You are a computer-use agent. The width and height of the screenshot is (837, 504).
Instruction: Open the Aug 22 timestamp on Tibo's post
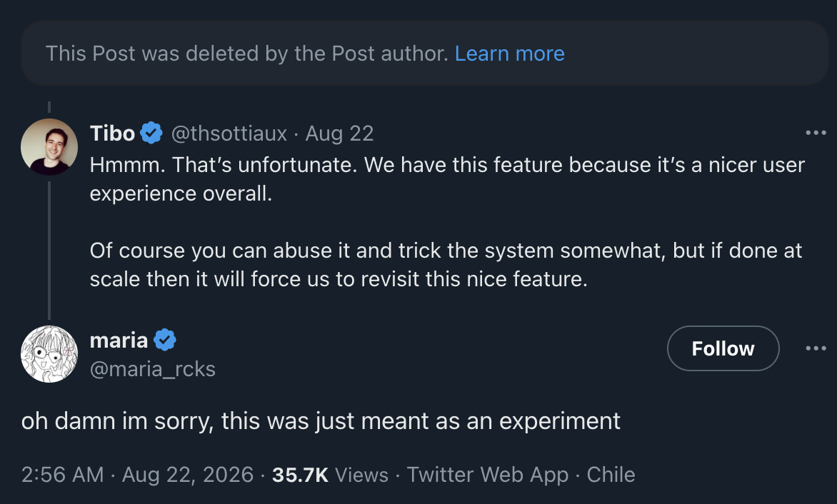pos(339,133)
